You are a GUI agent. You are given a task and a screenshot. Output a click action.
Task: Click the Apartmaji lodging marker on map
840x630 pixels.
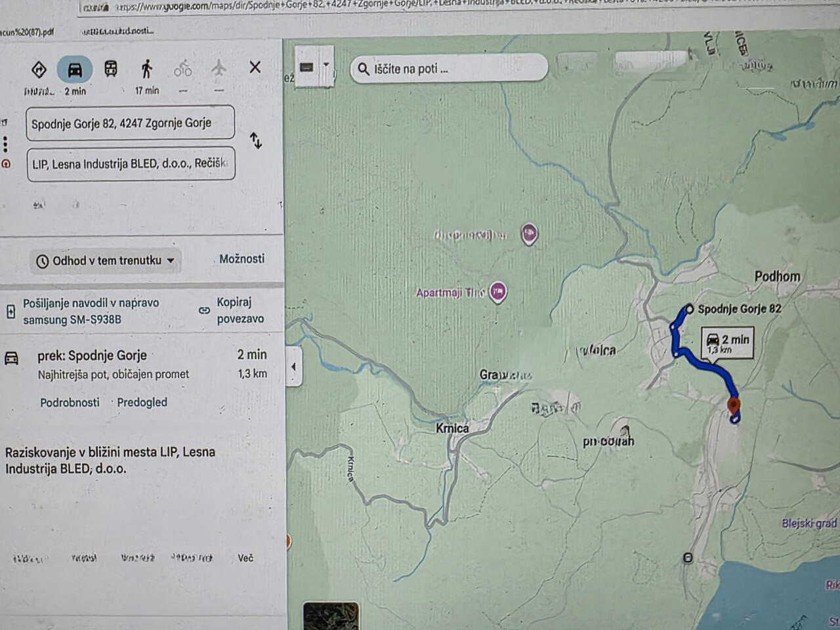coord(498,291)
